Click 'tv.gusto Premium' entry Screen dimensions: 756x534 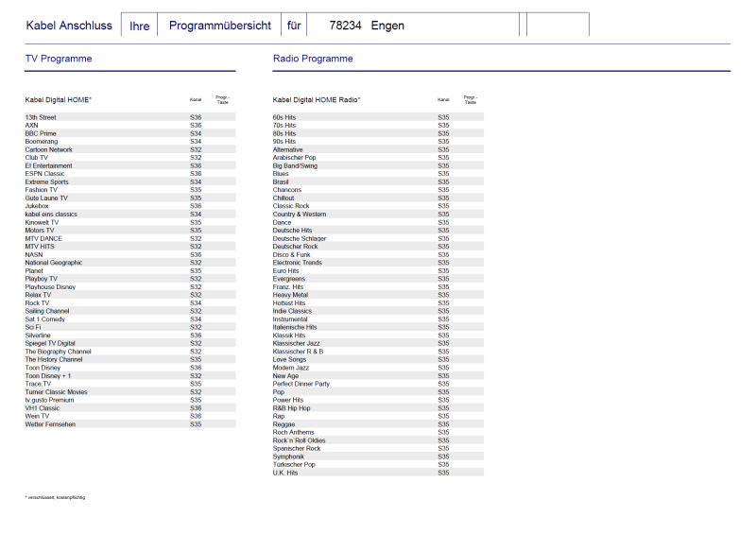(130, 400)
